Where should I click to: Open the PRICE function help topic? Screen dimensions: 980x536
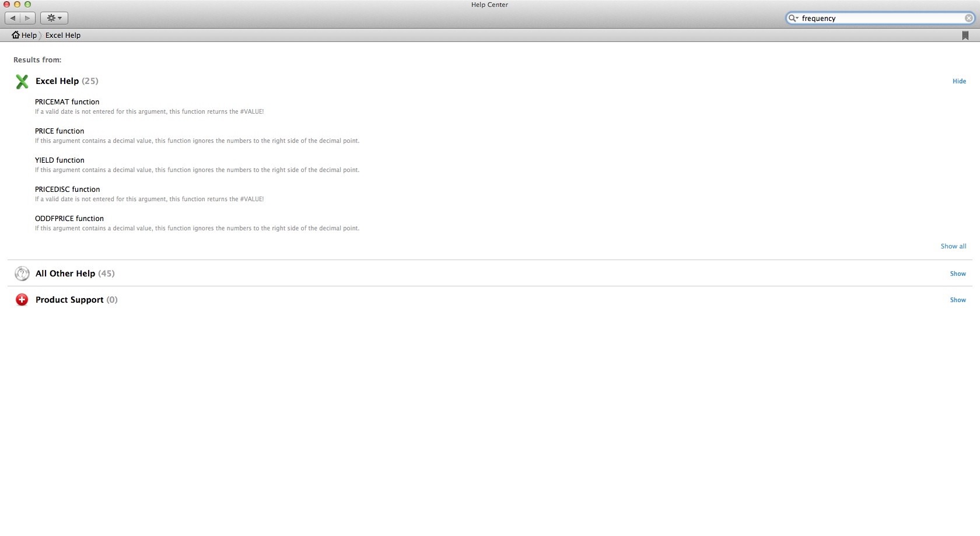(60, 131)
